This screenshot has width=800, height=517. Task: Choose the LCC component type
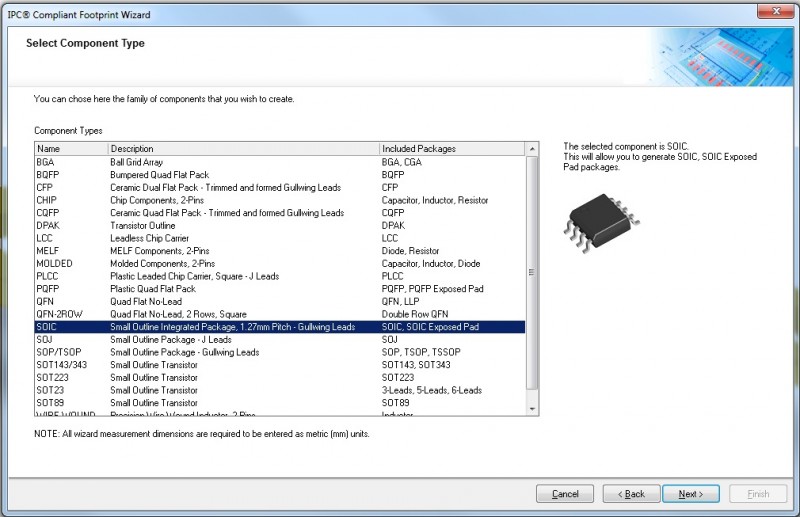tap(280, 238)
